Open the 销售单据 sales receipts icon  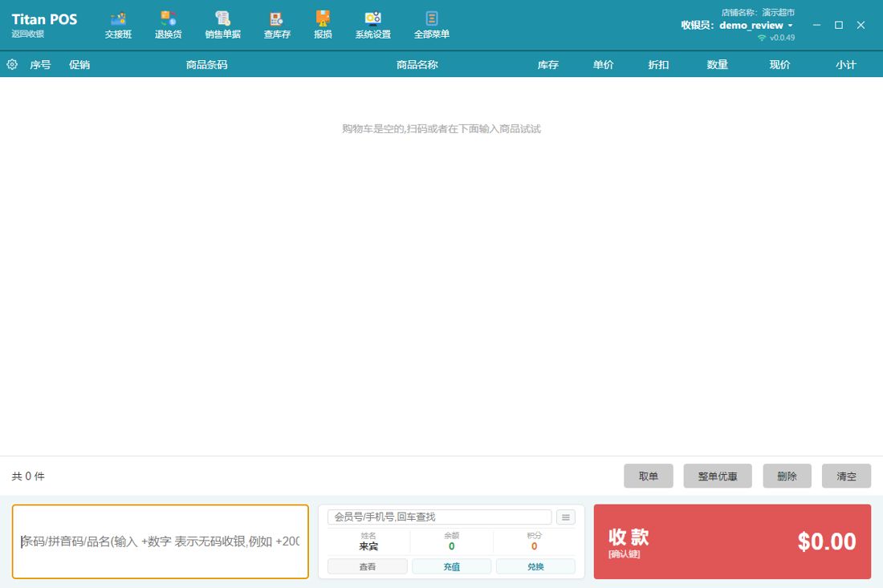click(223, 26)
